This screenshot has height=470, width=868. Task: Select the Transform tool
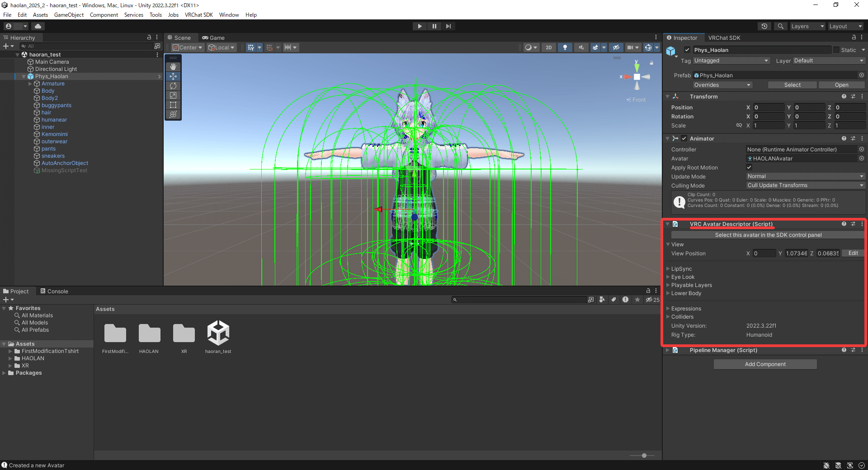coord(173,114)
